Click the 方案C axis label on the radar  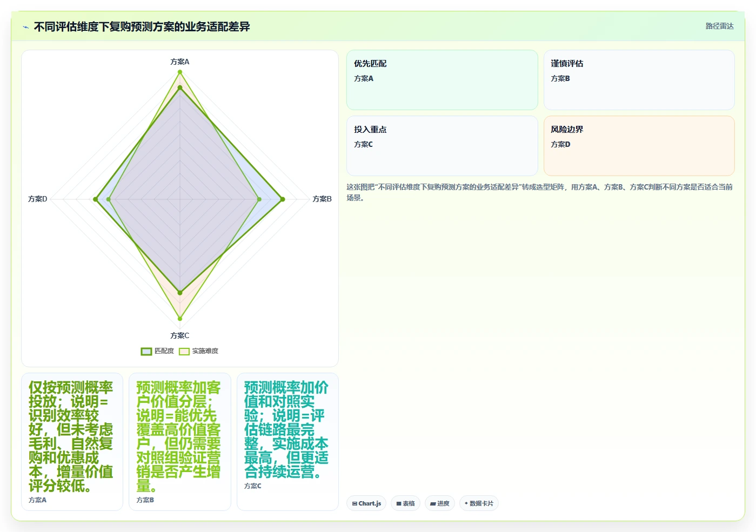[180, 335]
